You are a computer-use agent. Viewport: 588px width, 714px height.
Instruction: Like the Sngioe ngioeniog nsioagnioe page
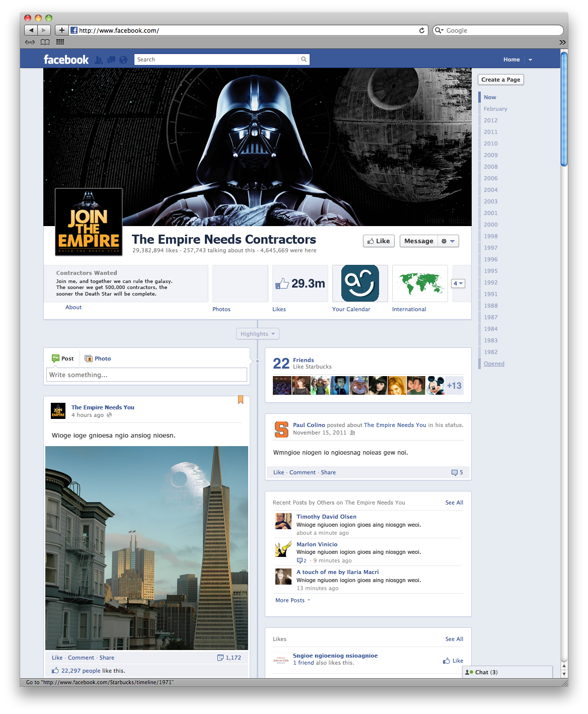[x=453, y=661]
